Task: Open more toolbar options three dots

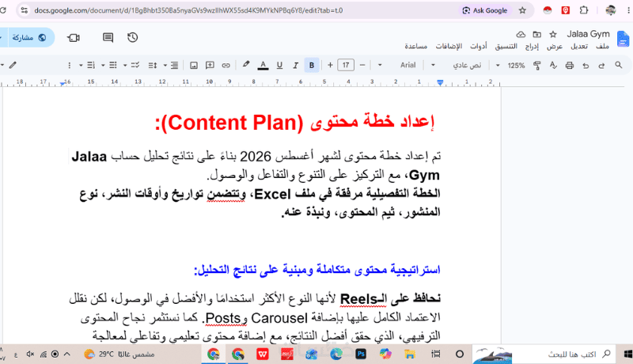Action: (69, 66)
